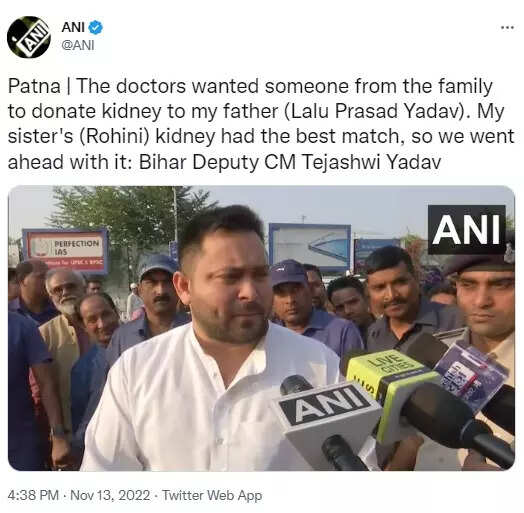The width and height of the screenshot is (524, 513).
Task: Open the ANI profile avatar
Action: (28, 37)
